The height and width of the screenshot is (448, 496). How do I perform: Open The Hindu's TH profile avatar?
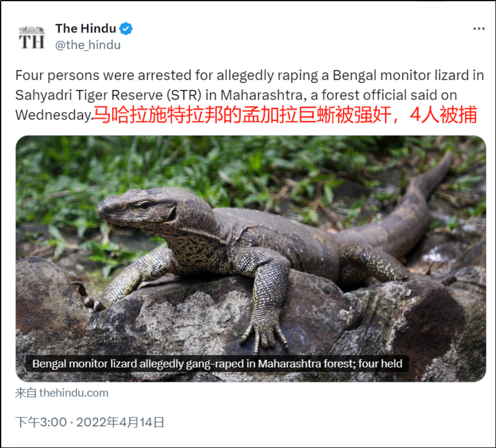pyautogui.click(x=32, y=38)
